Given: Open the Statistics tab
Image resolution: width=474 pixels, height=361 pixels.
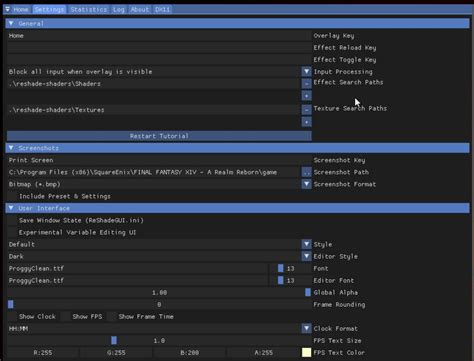Looking at the screenshot, I should (89, 9).
